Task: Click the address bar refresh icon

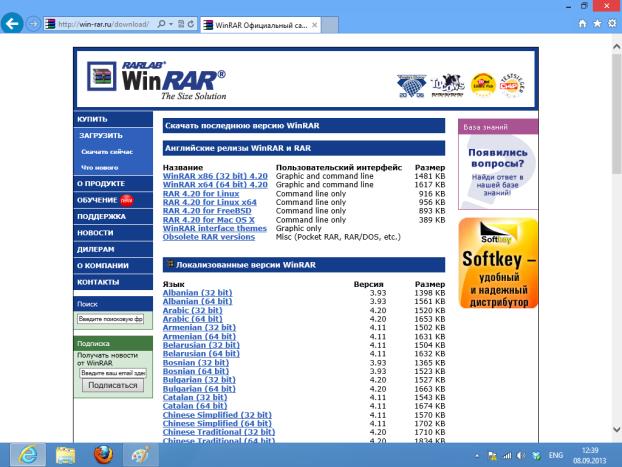Action: pyautogui.click(x=191, y=24)
